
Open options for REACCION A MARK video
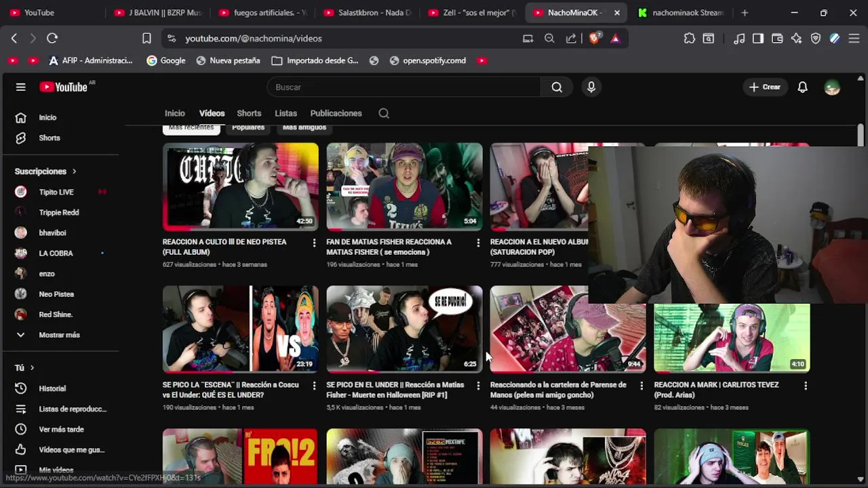(806, 386)
